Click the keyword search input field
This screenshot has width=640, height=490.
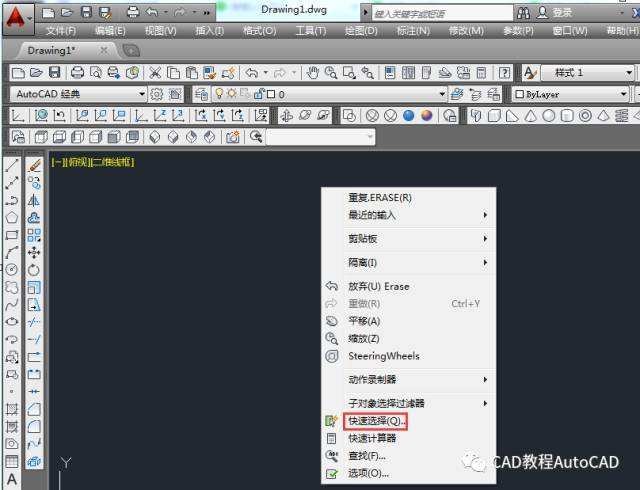click(x=442, y=14)
